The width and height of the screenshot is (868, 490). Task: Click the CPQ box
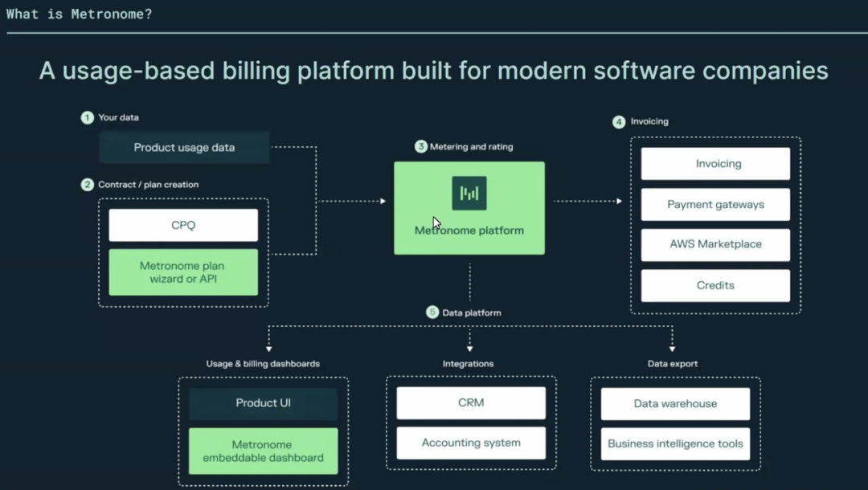point(183,225)
